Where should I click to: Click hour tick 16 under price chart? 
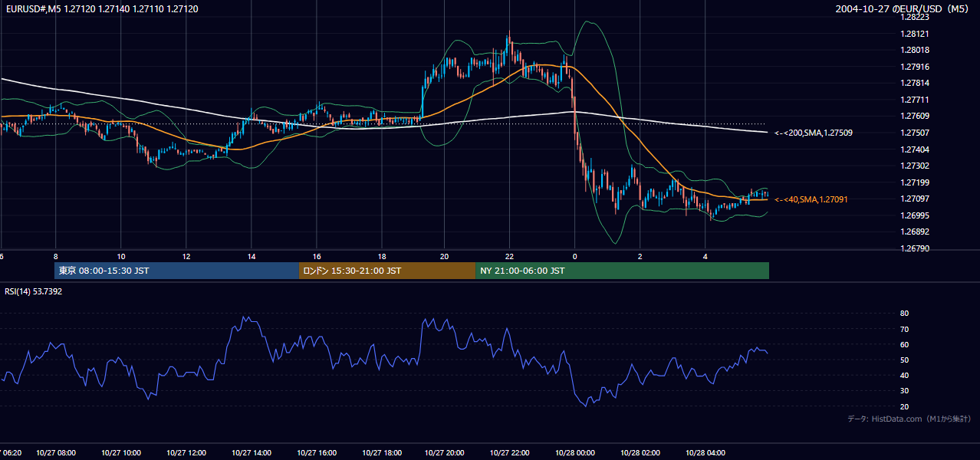[317, 256]
